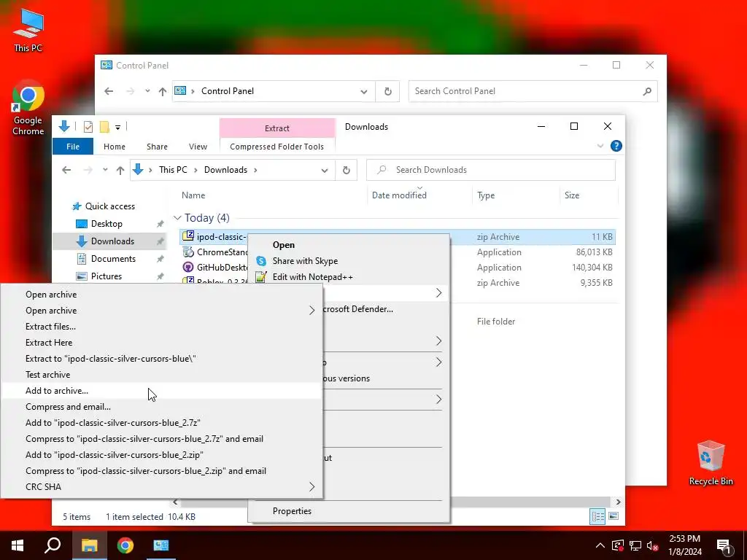Switch to details view layout icon
The width and height of the screenshot is (747, 560).
597,516
